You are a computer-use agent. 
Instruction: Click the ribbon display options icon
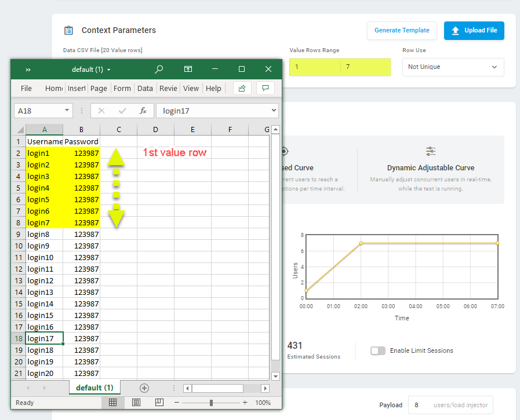click(188, 69)
